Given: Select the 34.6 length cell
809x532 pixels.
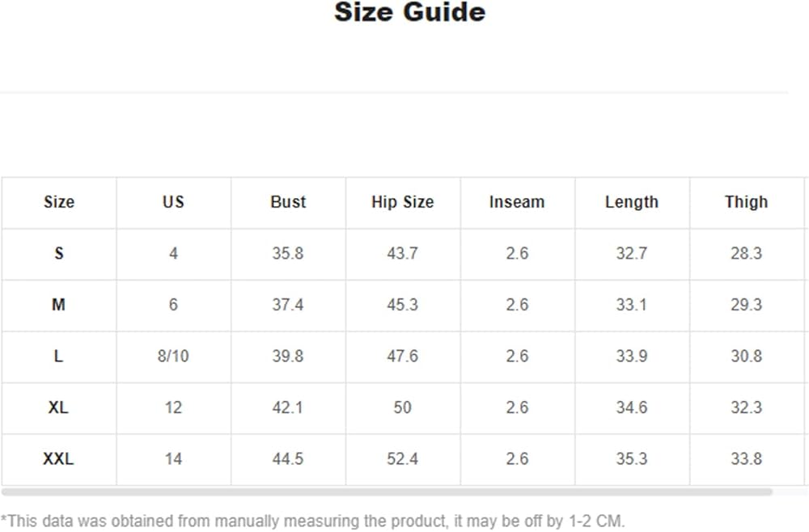Looking at the screenshot, I should (x=632, y=407).
